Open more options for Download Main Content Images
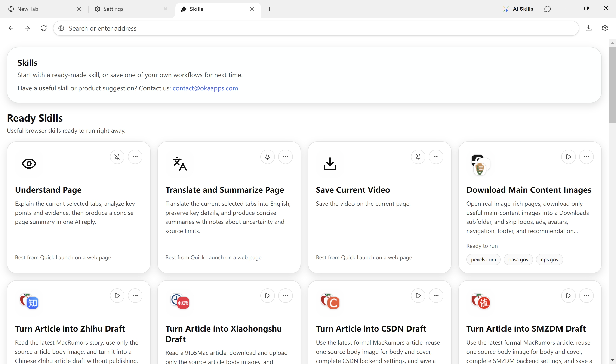Viewport: 616px width, 364px height. 586,157
